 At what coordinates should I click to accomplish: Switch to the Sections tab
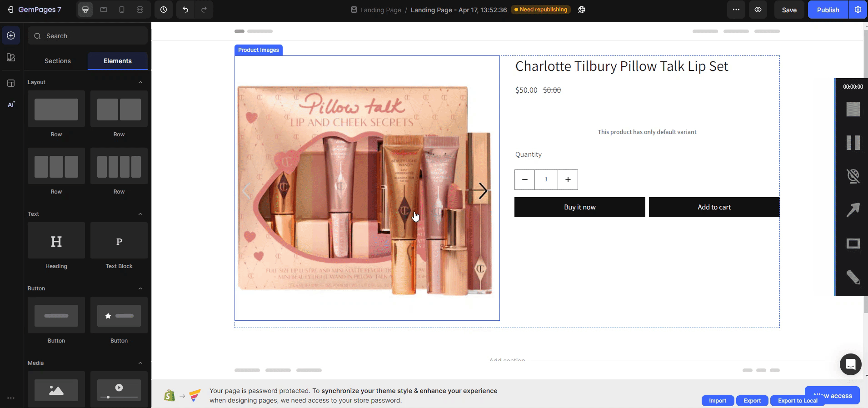58,61
